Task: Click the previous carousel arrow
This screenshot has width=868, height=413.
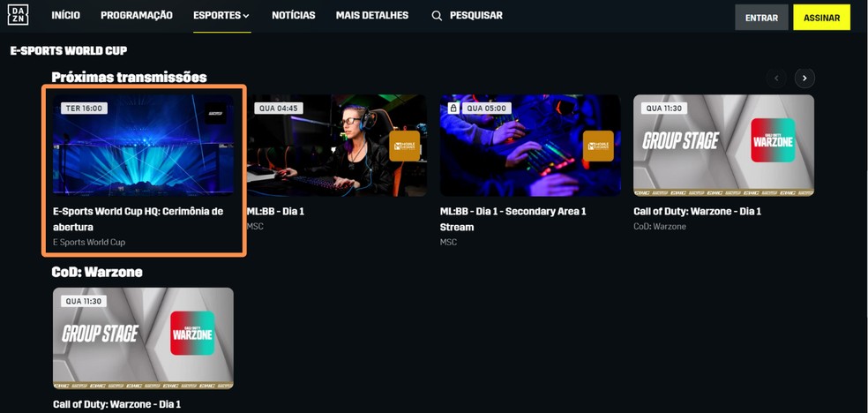Action: (776, 78)
